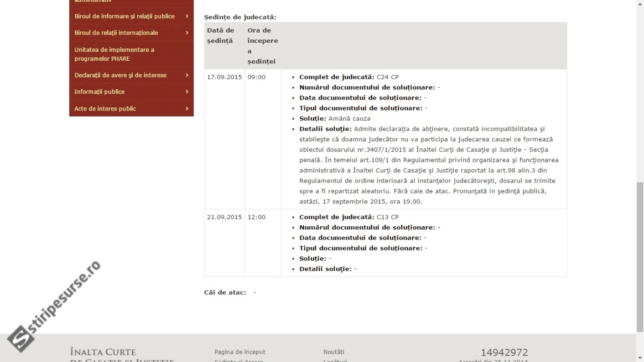Expand Declarații de avere și de interese chevron

pos(187,75)
